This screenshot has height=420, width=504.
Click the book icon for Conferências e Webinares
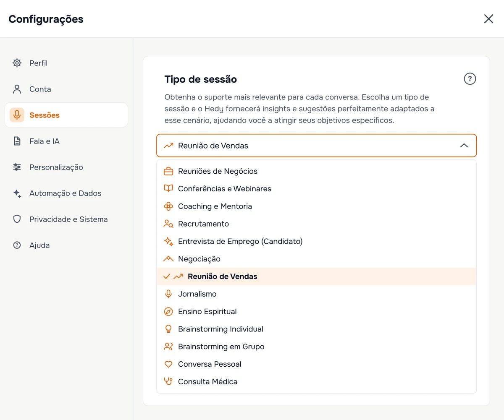tap(168, 189)
